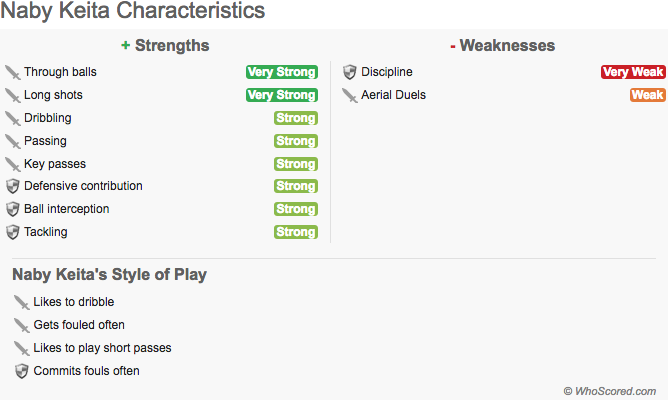This screenshot has width=668, height=400.
Task: Click the shield icon beside Defensive contribution
Action: click(x=12, y=186)
